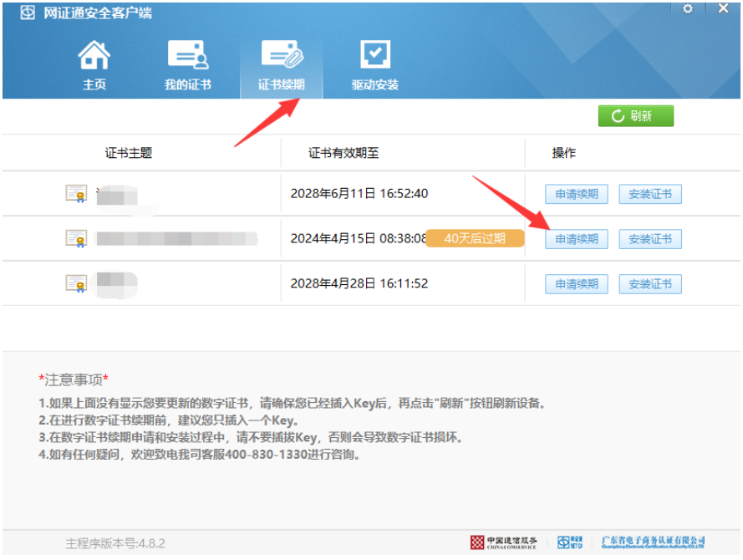Click the 广东省电子商务认证有限公司 logo
This screenshot has width=743, height=560.
654,542
